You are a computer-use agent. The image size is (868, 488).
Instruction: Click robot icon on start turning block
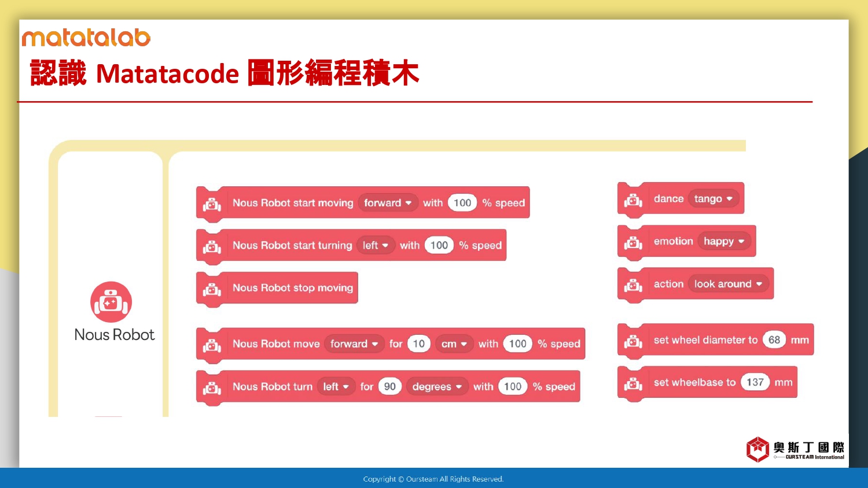point(212,246)
